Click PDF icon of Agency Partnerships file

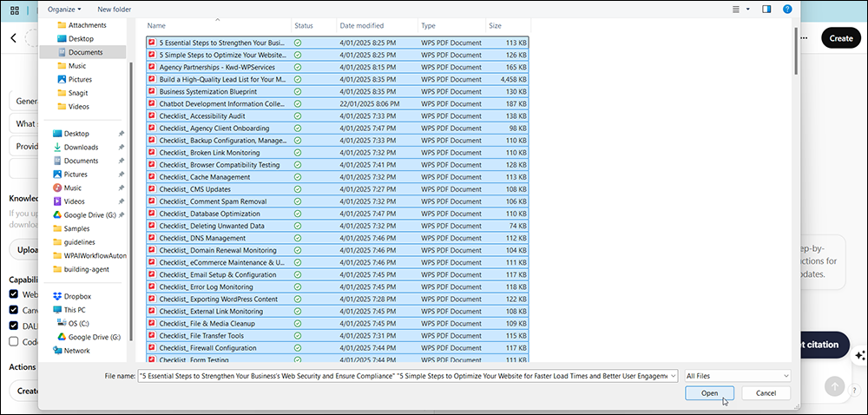pos(152,67)
